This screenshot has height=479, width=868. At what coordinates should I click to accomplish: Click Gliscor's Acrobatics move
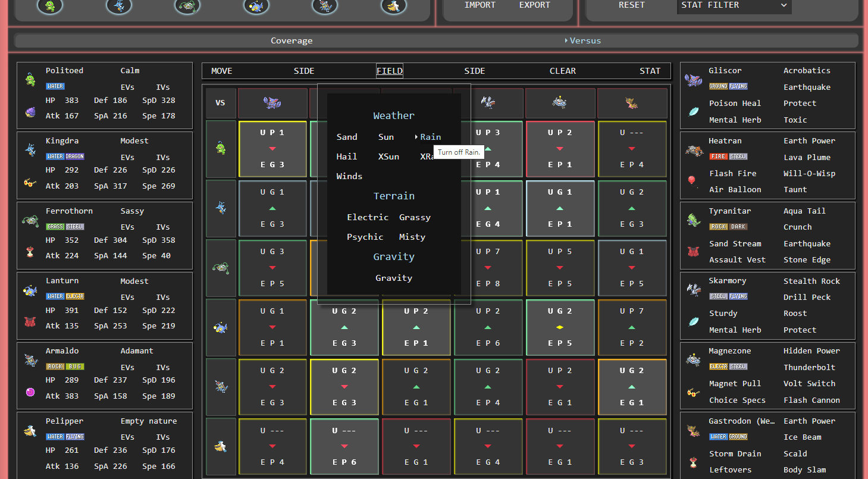click(x=807, y=70)
